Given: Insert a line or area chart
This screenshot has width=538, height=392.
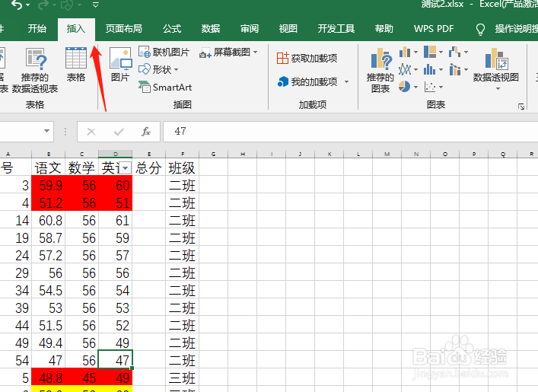Looking at the screenshot, I should [405, 70].
